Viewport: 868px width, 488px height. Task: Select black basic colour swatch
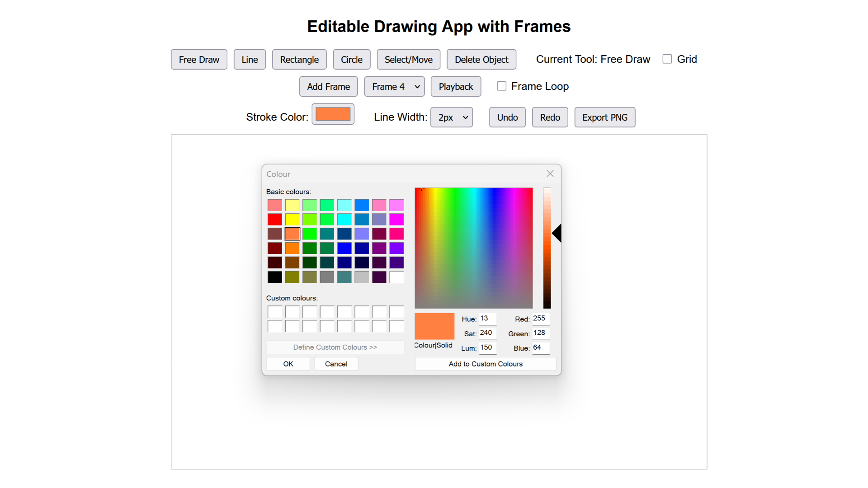point(275,277)
